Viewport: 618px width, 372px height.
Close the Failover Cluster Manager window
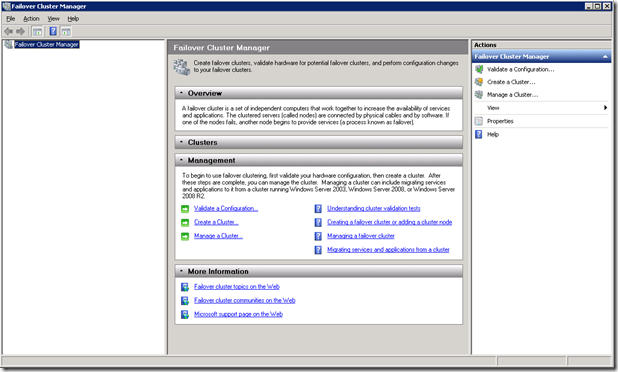click(x=607, y=6)
